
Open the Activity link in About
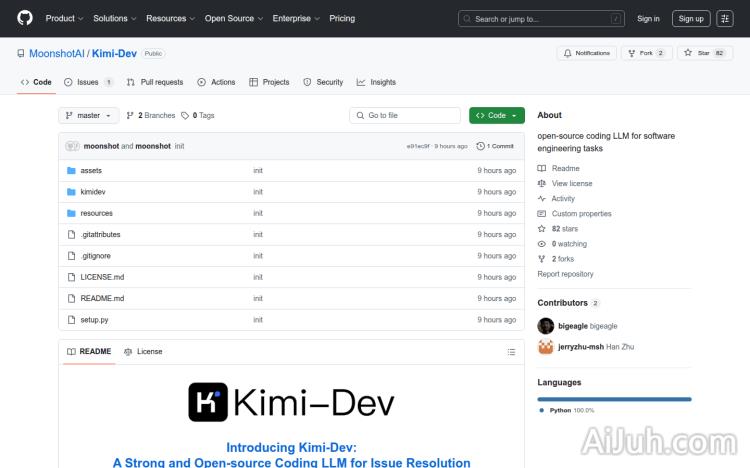click(563, 199)
